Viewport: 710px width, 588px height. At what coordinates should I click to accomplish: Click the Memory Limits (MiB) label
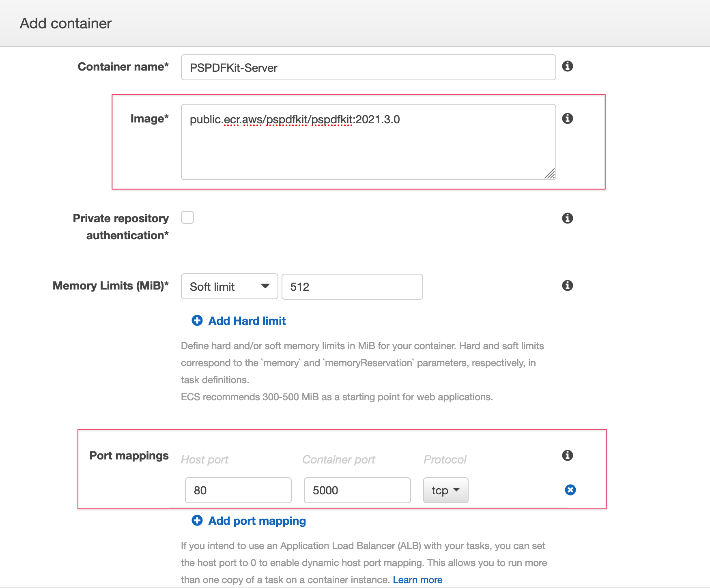[111, 285]
